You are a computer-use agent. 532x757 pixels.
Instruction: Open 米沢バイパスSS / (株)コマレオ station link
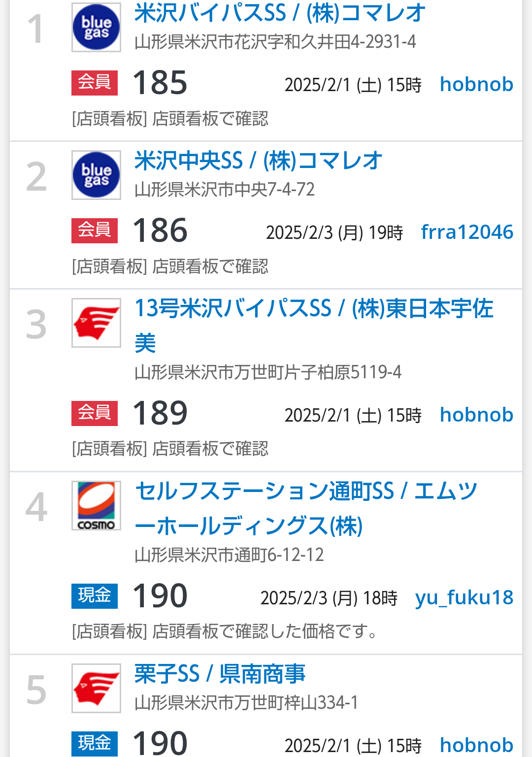coord(280,13)
